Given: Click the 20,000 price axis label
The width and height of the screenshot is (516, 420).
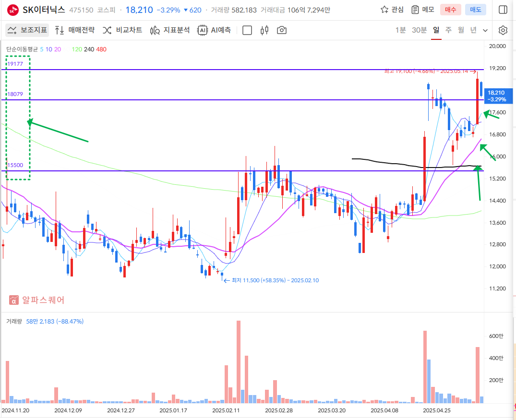Looking at the screenshot, I should coord(498,46).
